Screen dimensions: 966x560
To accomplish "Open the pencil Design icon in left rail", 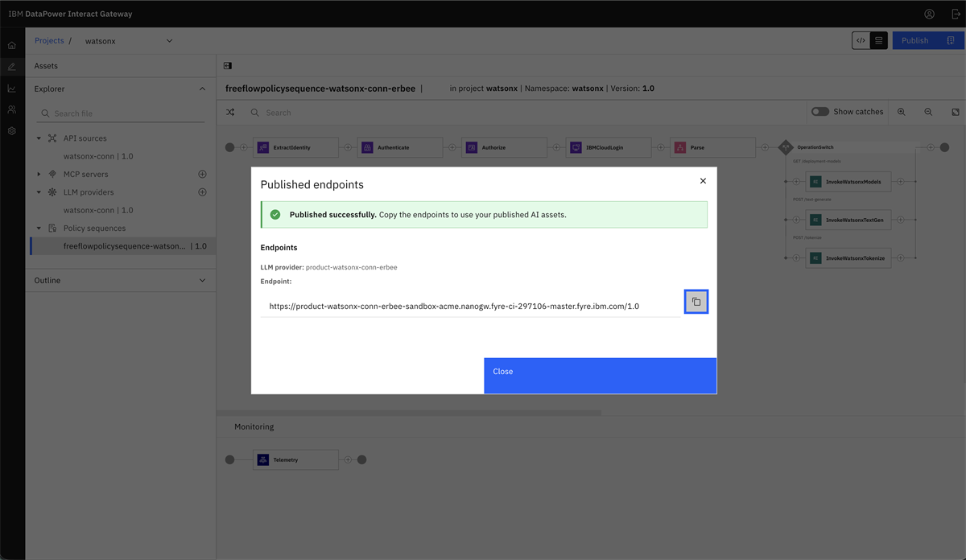I will point(12,67).
